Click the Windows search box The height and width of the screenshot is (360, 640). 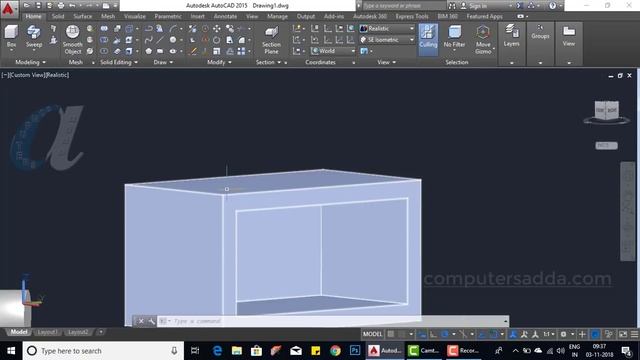(x=103, y=351)
